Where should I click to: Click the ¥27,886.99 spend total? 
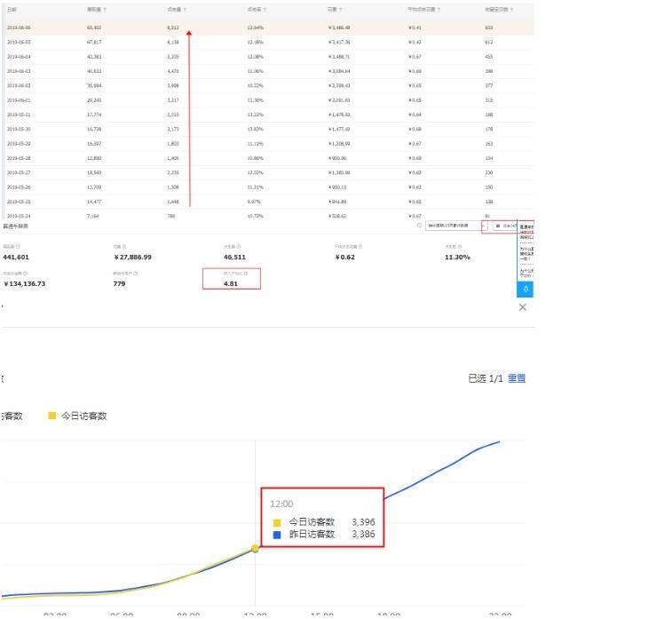132,258
